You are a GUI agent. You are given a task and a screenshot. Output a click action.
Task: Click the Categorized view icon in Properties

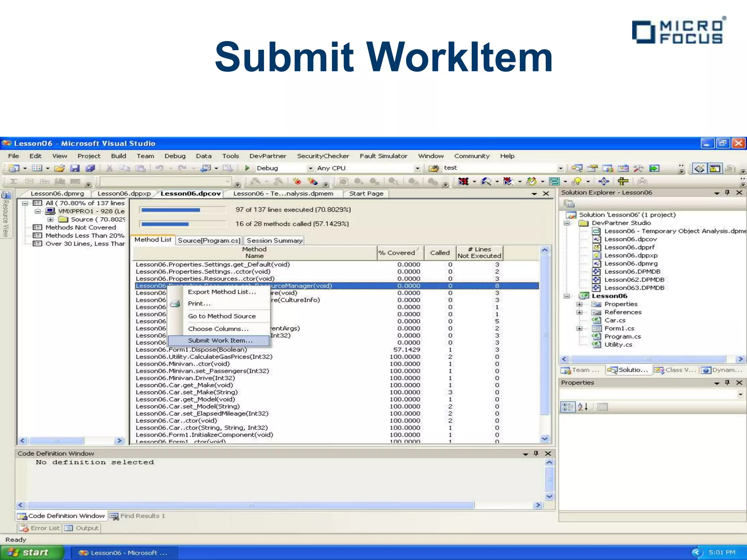(568, 407)
